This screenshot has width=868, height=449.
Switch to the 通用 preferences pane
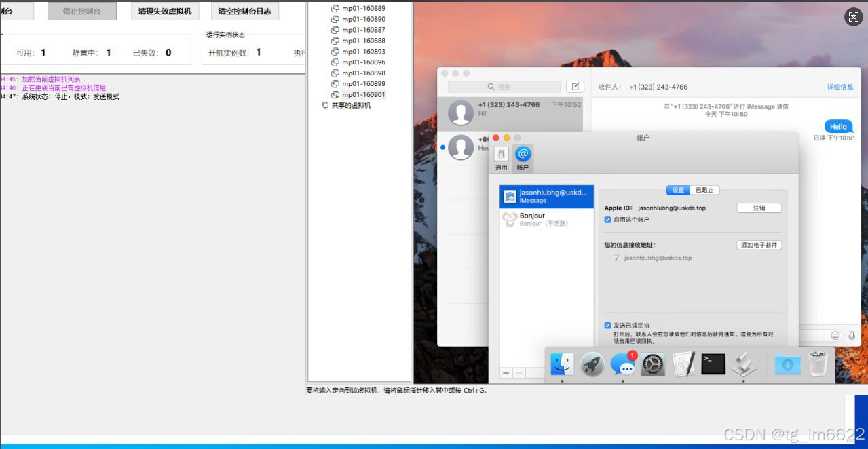[502, 158]
